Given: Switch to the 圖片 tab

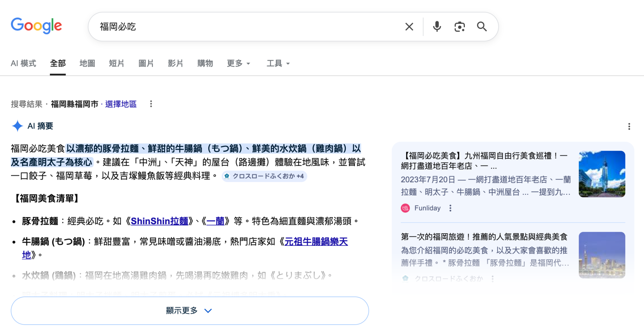Looking at the screenshot, I should (146, 63).
